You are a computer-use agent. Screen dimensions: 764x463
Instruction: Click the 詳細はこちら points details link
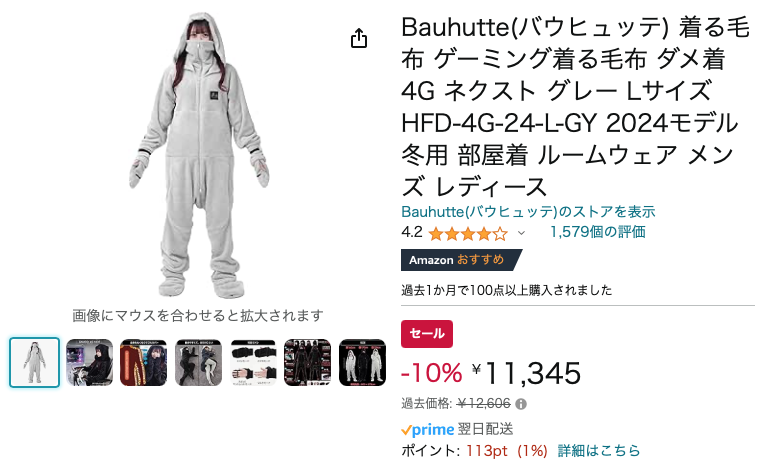click(x=599, y=450)
